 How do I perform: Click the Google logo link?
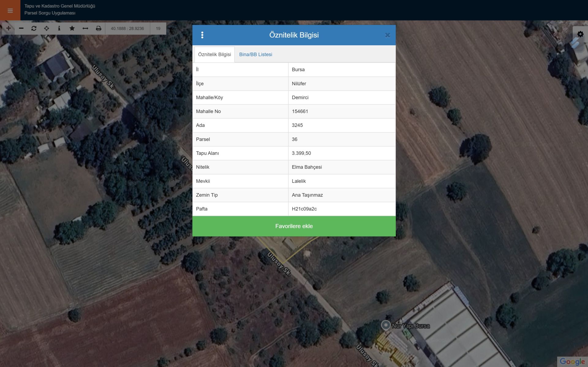coord(572,361)
